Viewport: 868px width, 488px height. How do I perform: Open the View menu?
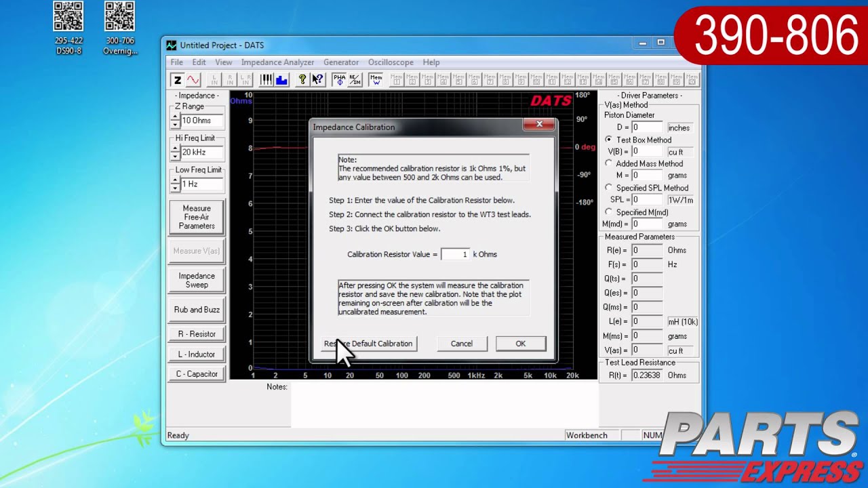(x=223, y=62)
